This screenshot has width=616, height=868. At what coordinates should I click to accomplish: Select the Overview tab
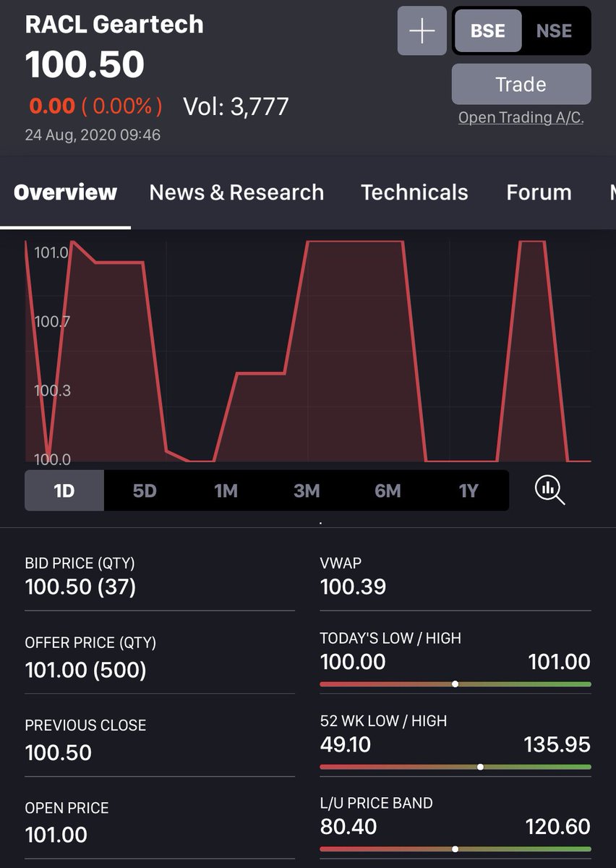pos(64,192)
